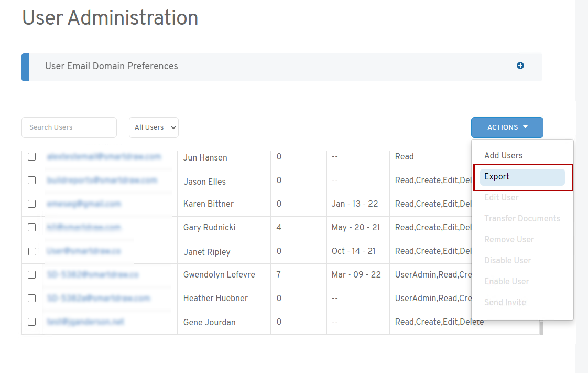Click the Transfer Documents menu entry
This screenshot has height=373, width=588.
pos(522,218)
